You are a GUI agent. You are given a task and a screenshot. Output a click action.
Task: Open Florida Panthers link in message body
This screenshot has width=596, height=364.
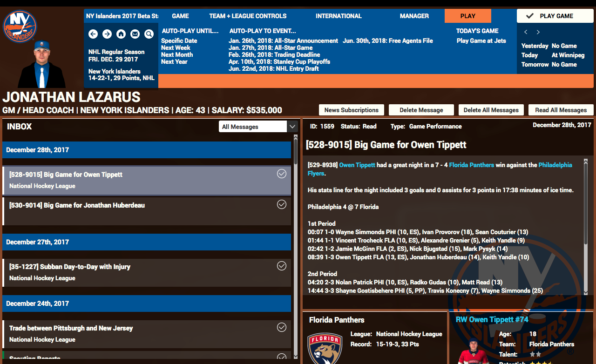[x=472, y=165]
